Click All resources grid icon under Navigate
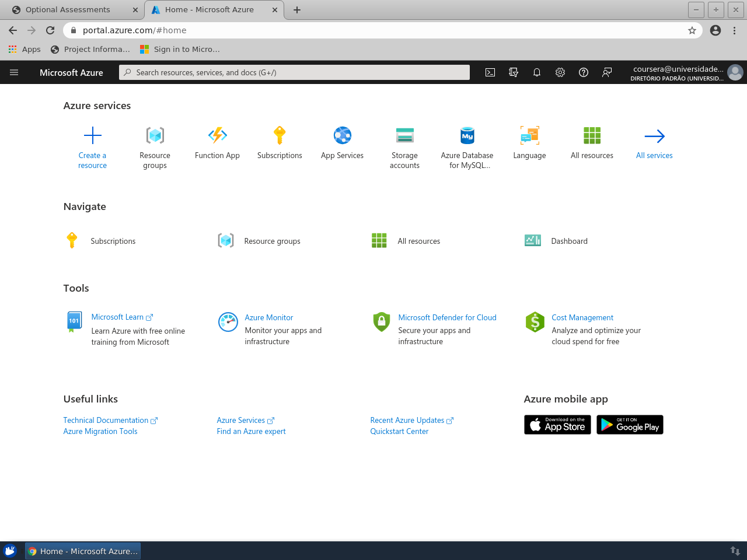The width and height of the screenshot is (747, 560). click(x=379, y=240)
